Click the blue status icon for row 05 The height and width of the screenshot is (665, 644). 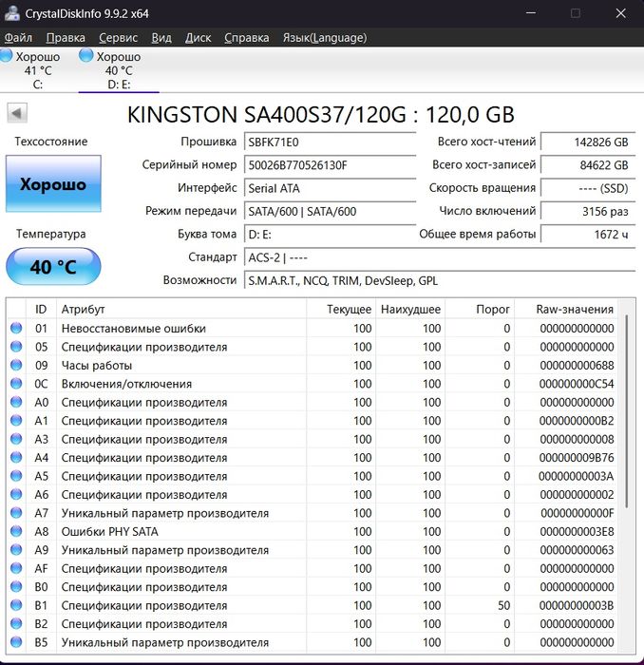16,347
